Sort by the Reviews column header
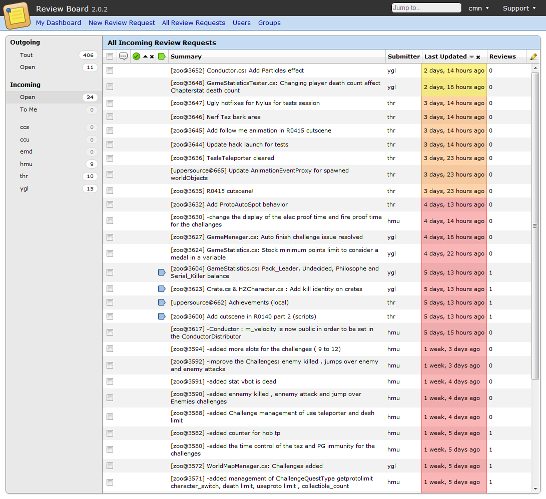Viewport: 546px width, 499px height. [x=502, y=56]
